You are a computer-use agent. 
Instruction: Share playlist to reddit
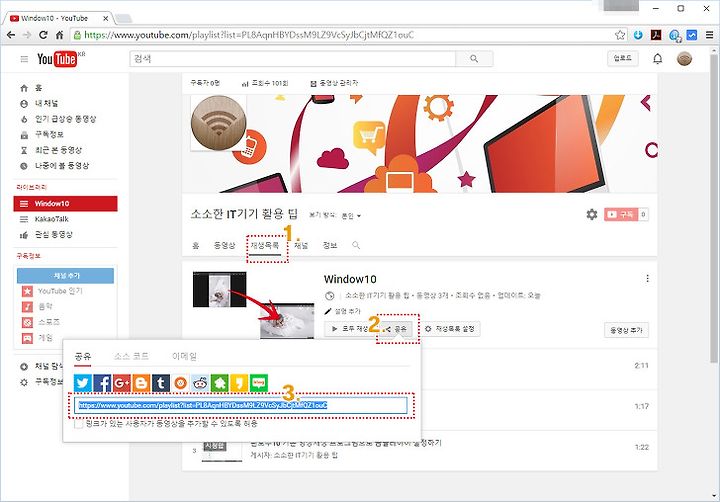(200, 383)
